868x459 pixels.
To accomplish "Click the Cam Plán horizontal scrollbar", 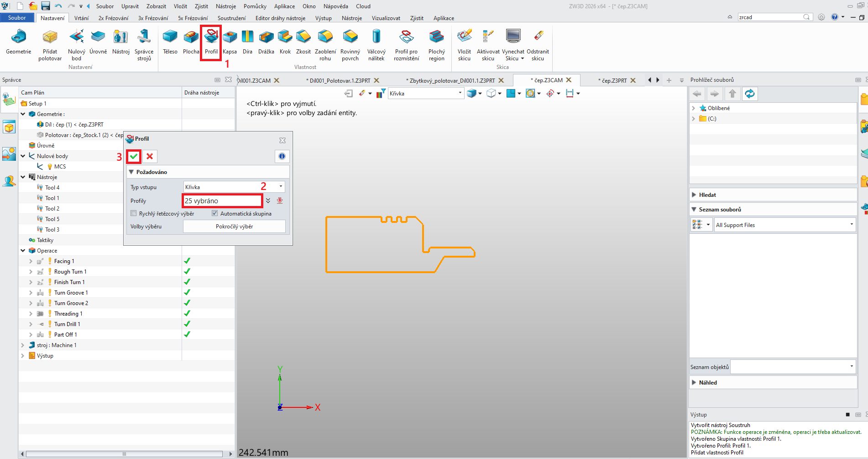I will 124,454.
